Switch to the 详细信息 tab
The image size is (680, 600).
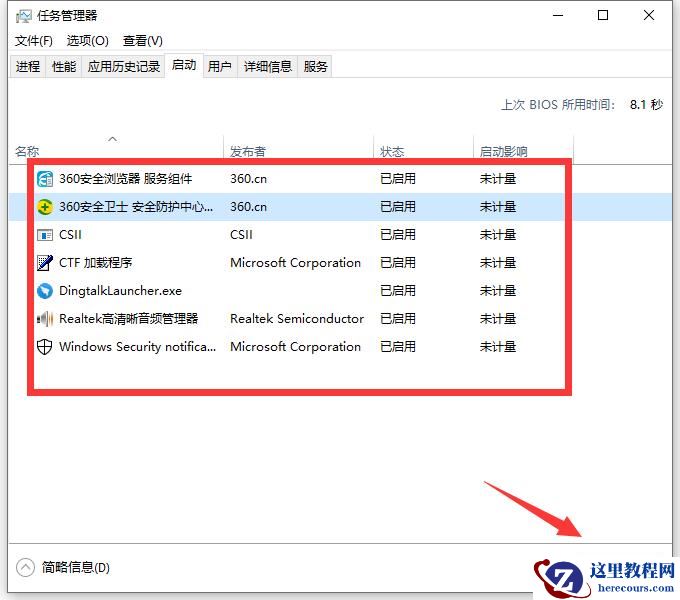coord(268,66)
